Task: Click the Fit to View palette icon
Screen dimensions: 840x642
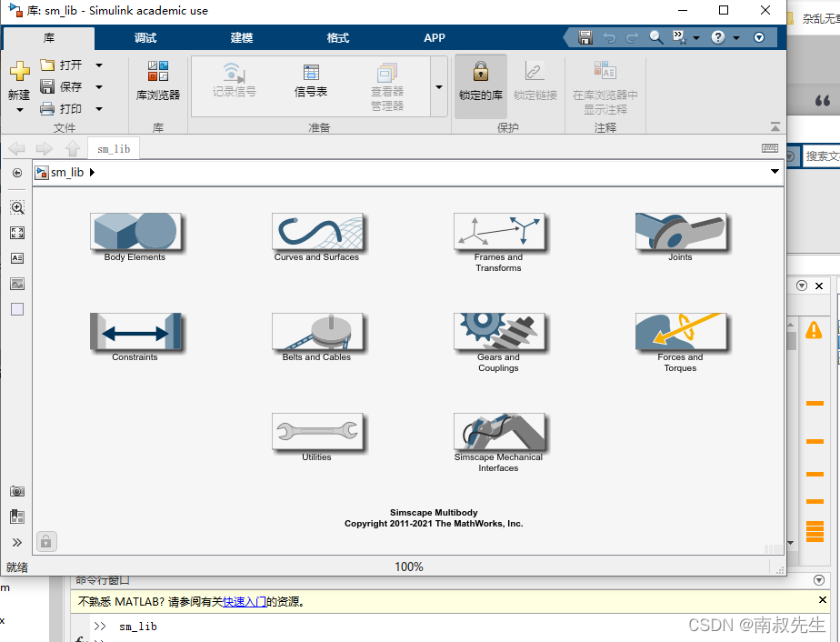Action: (x=17, y=233)
